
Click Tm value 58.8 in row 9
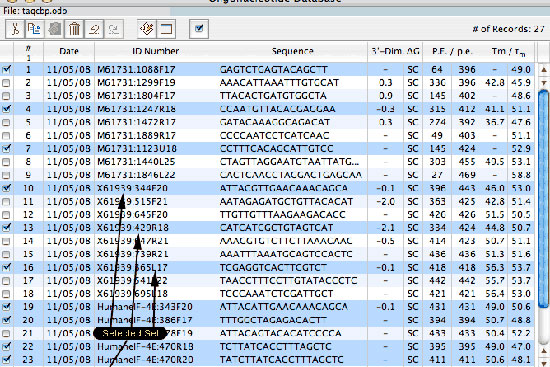[x=521, y=175]
